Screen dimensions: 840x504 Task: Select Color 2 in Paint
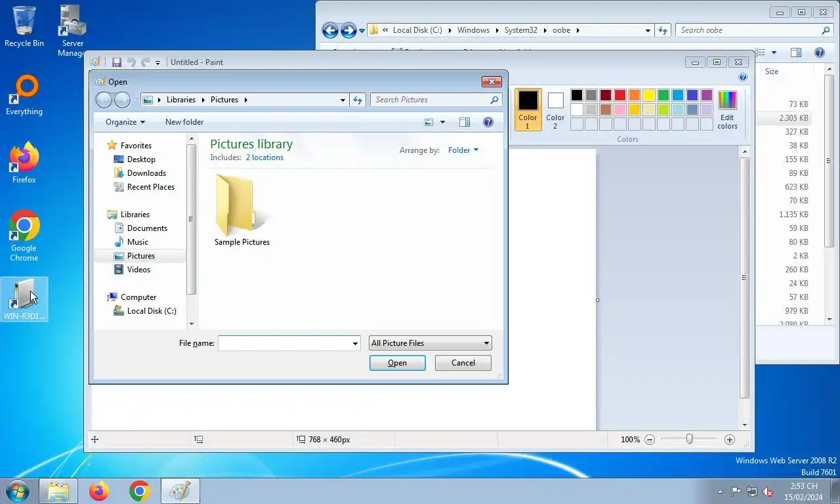(x=555, y=110)
